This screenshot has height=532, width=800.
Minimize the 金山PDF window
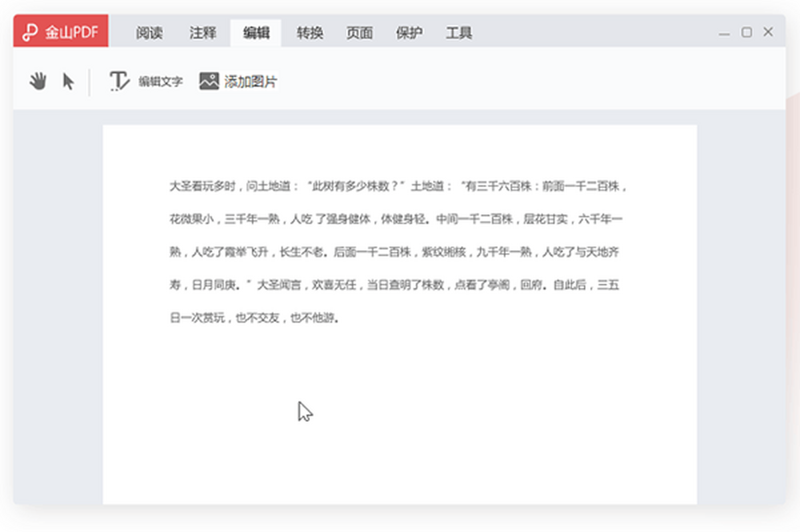pos(725,33)
